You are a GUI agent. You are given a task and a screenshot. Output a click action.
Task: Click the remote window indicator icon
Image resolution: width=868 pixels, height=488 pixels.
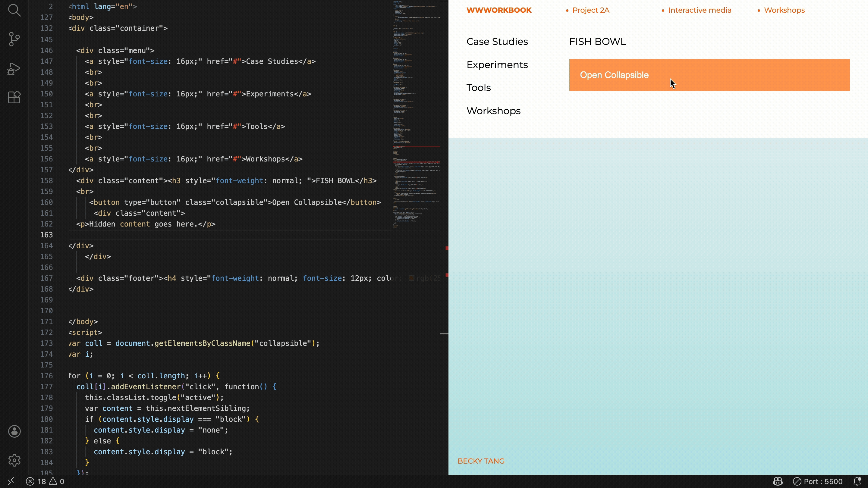[11, 481]
